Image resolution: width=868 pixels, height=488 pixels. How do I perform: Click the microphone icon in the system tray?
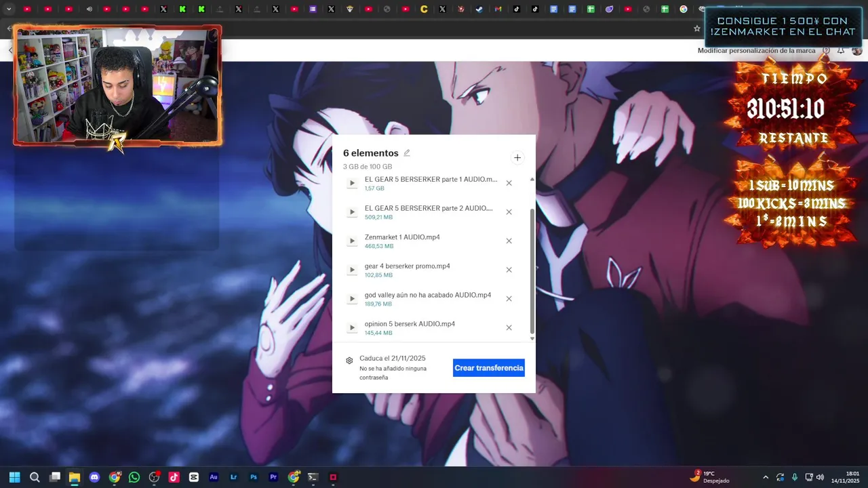tap(795, 477)
